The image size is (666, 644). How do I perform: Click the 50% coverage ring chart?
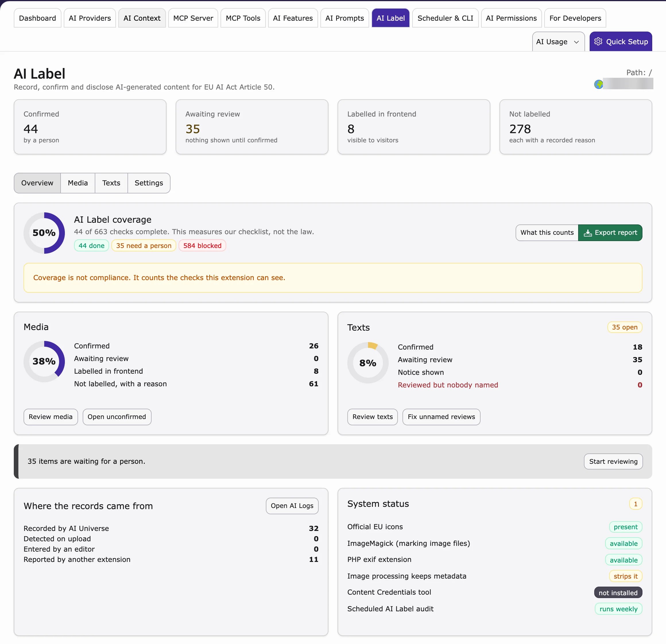click(44, 233)
